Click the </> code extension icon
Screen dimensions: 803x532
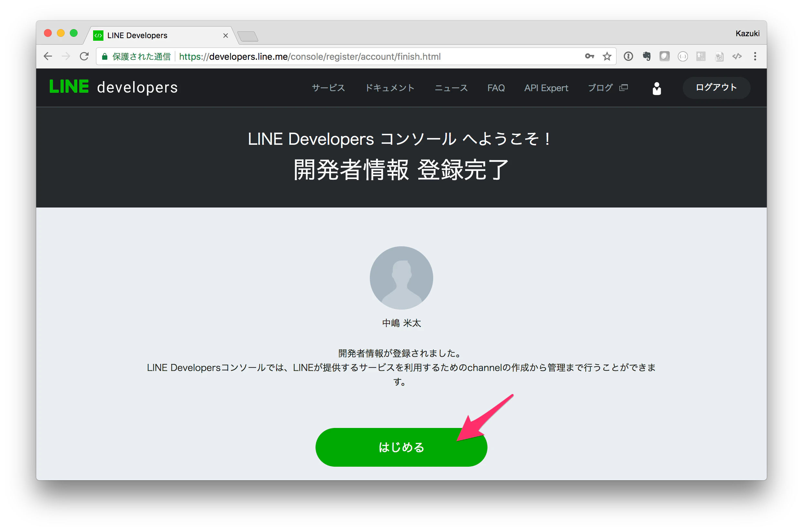[x=737, y=56]
